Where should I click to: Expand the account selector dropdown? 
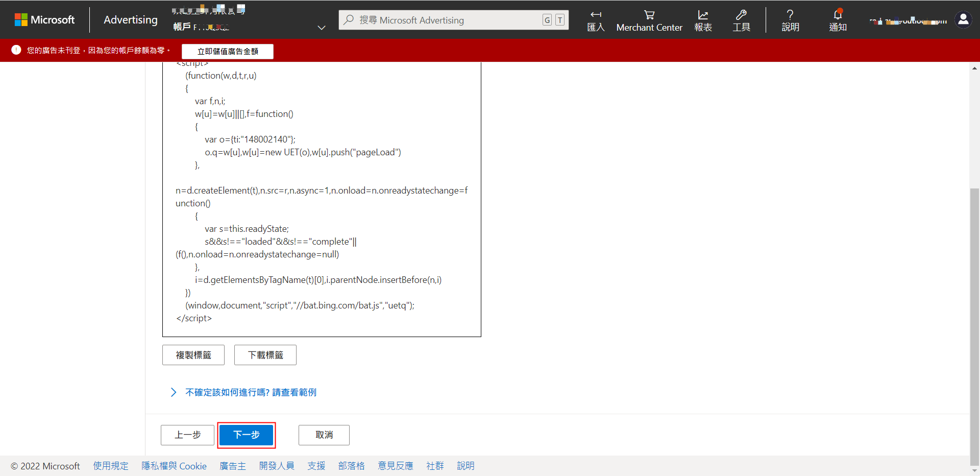tap(321, 27)
